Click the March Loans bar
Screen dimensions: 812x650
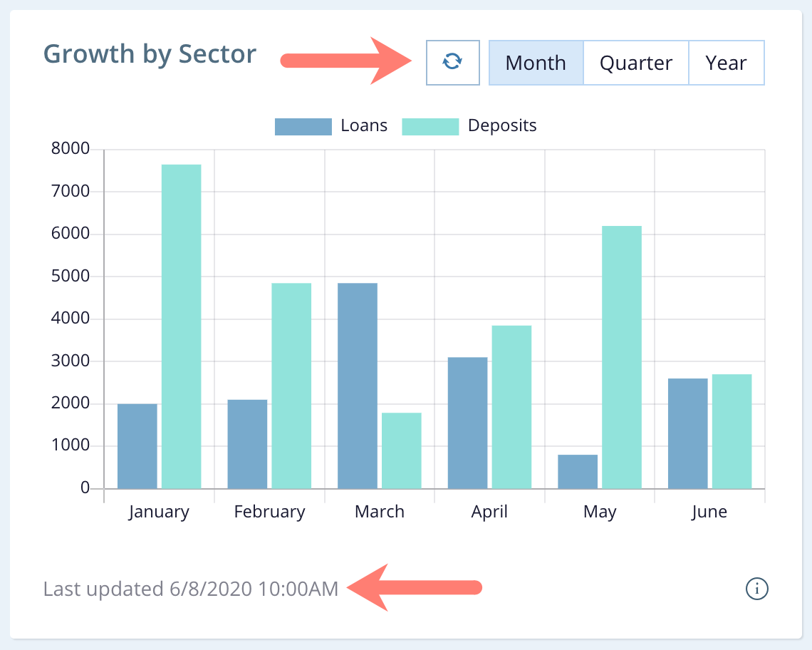358,386
